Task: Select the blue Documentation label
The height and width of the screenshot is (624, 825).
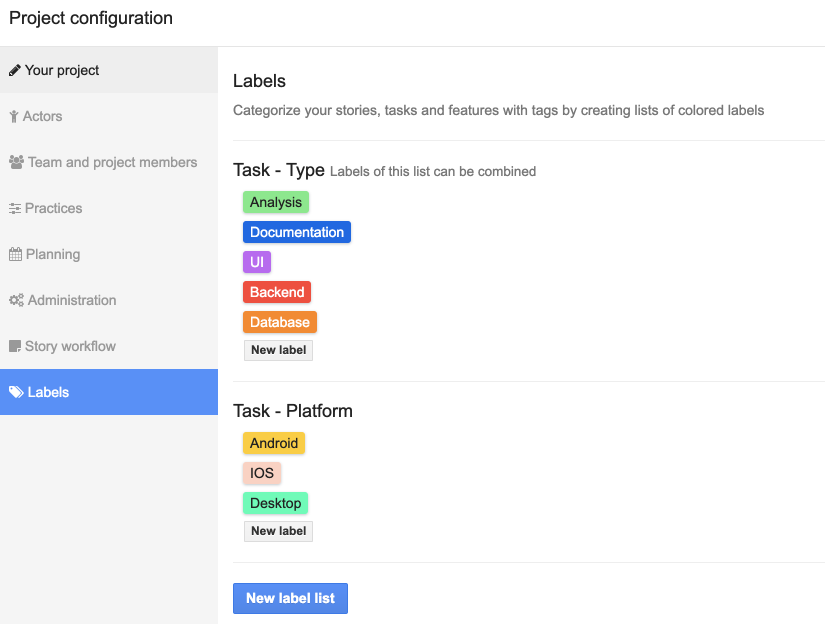Action: (297, 232)
